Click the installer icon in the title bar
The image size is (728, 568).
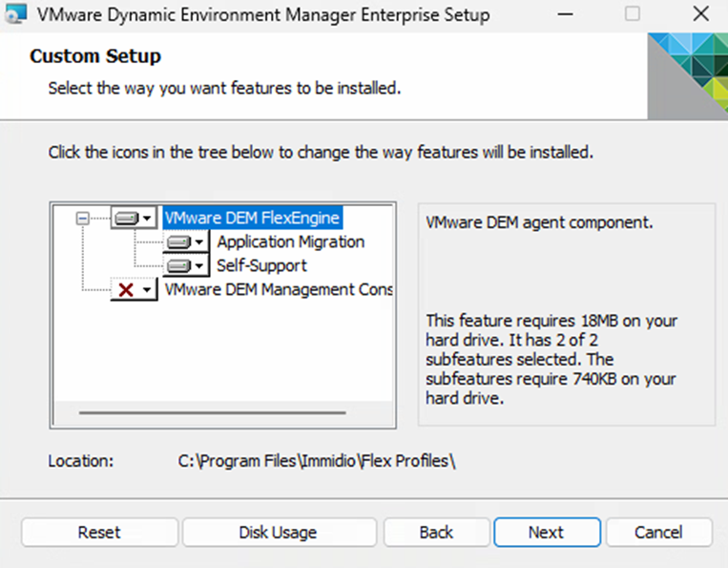[x=16, y=15]
